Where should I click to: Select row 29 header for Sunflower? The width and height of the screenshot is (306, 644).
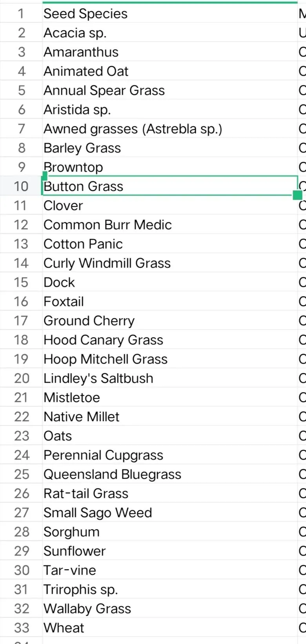point(21,551)
